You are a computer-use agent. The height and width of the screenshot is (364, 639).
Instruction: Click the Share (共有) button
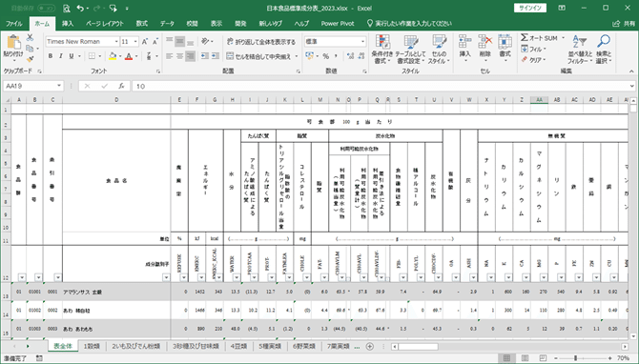(624, 24)
